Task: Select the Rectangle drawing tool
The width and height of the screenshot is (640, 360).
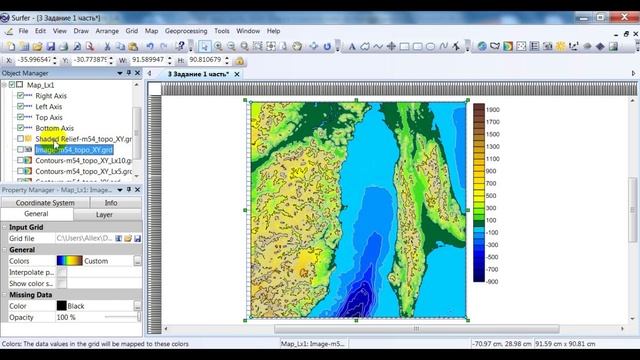Action: (404, 46)
